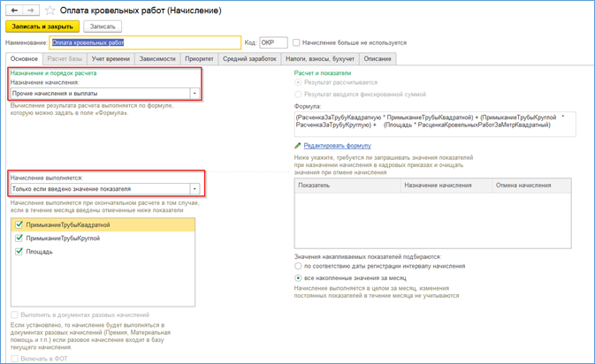The image size is (595, 364).
Task: Toggle the Площадь checkbox
Action: tap(19, 252)
